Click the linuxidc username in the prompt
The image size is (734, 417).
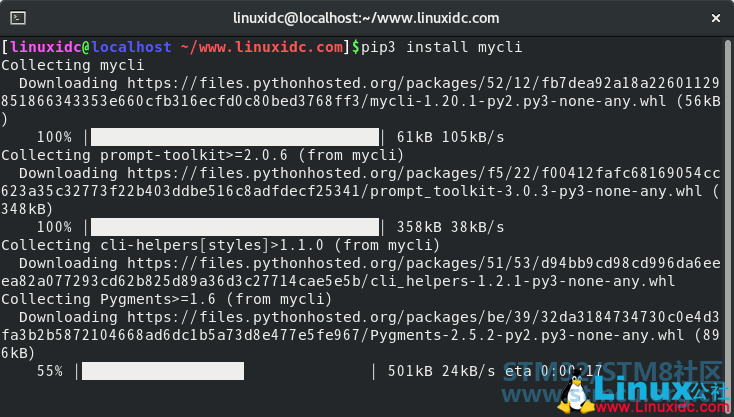coord(45,47)
